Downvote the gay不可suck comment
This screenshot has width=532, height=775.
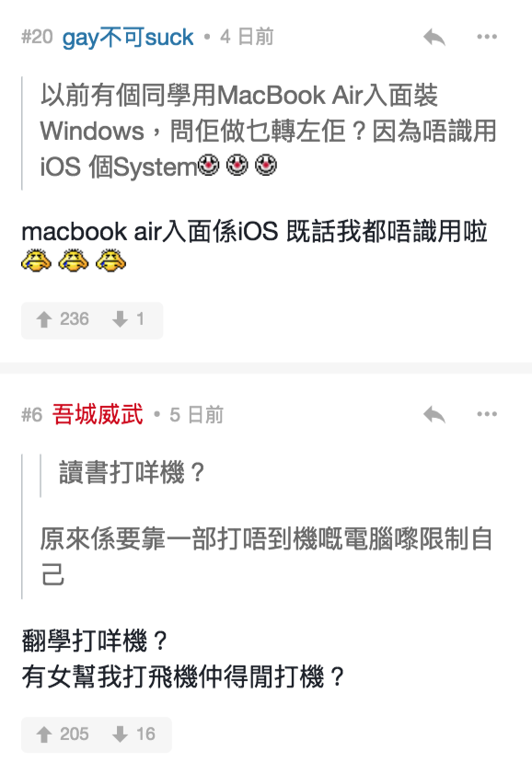tap(129, 319)
